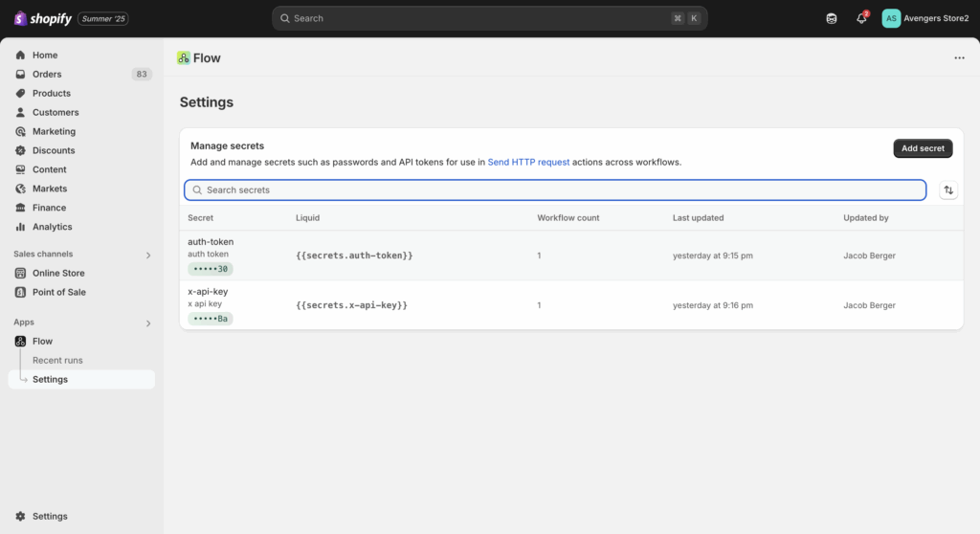The height and width of the screenshot is (534, 980).
Task: Click the Add secret button
Action: [x=923, y=148]
